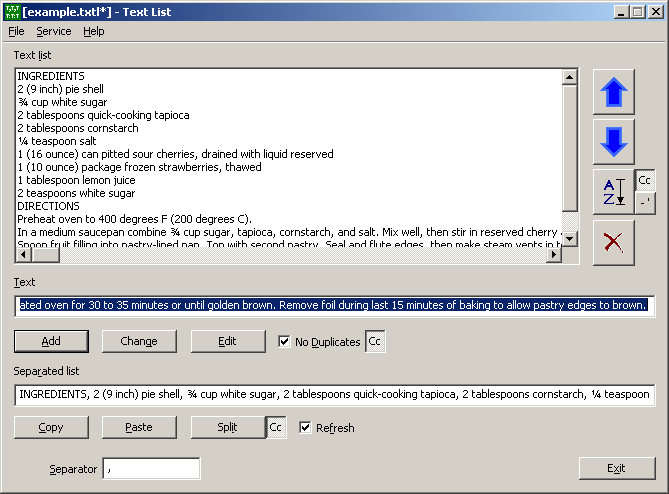Image resolution: width=669 pixels, height=494 pixels.
Task: Sort the list with the A-Z button
Action: coord(613,193)
